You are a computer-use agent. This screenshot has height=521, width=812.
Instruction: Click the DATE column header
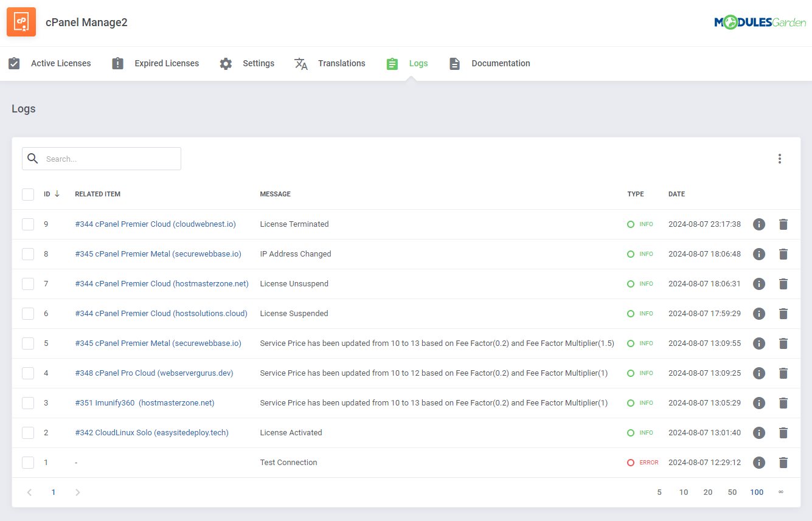click(676, 195)
